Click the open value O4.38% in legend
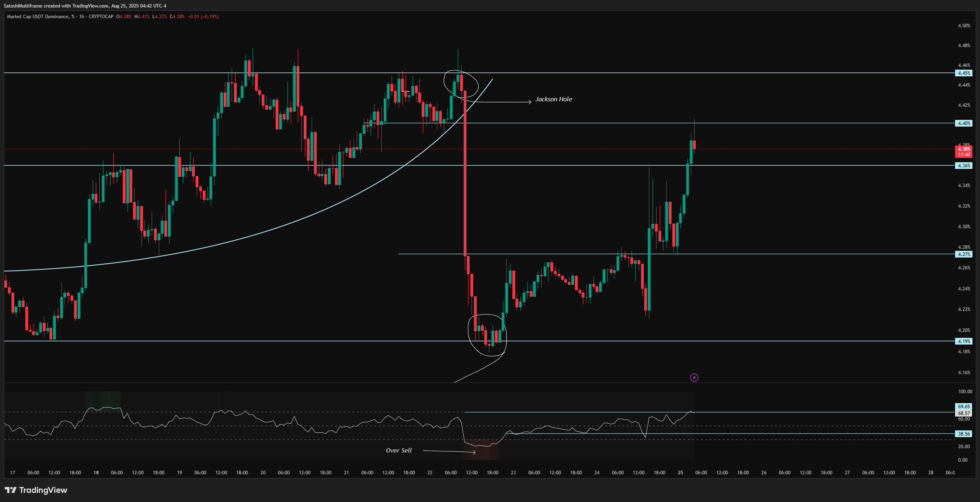 (124, 17)
